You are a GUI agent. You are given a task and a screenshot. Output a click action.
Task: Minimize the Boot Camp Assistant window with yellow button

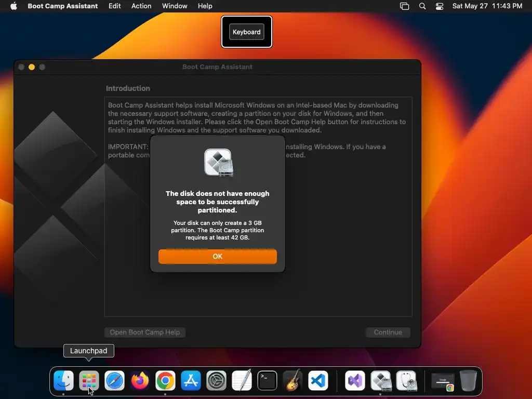pos(32,67)
